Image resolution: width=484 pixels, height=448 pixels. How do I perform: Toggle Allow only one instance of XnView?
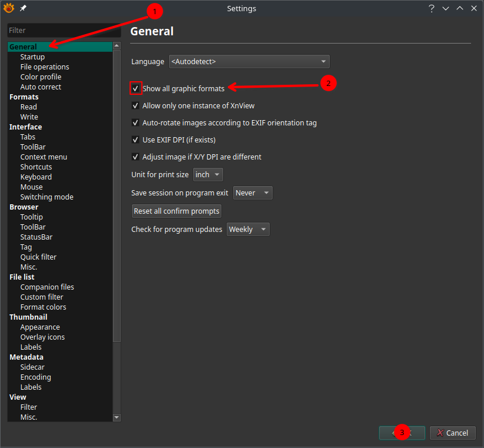tap(135, 105)
